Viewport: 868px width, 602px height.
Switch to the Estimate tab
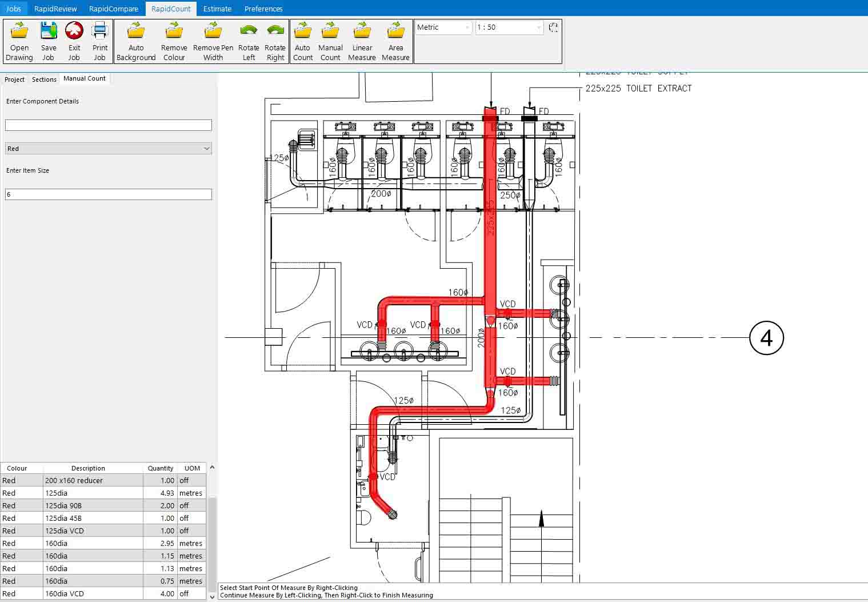[217, 9]
